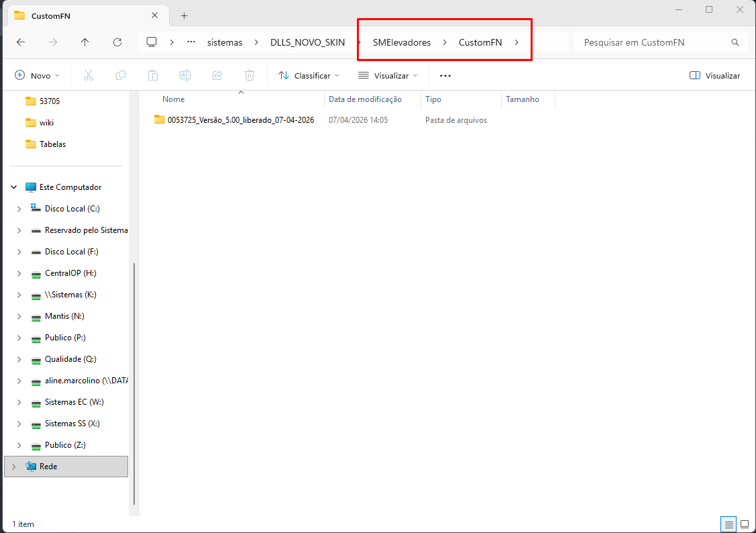This screenshot has height=533, width=756.
Task: Click the Back navigation arrow
Action: [21, 42]
